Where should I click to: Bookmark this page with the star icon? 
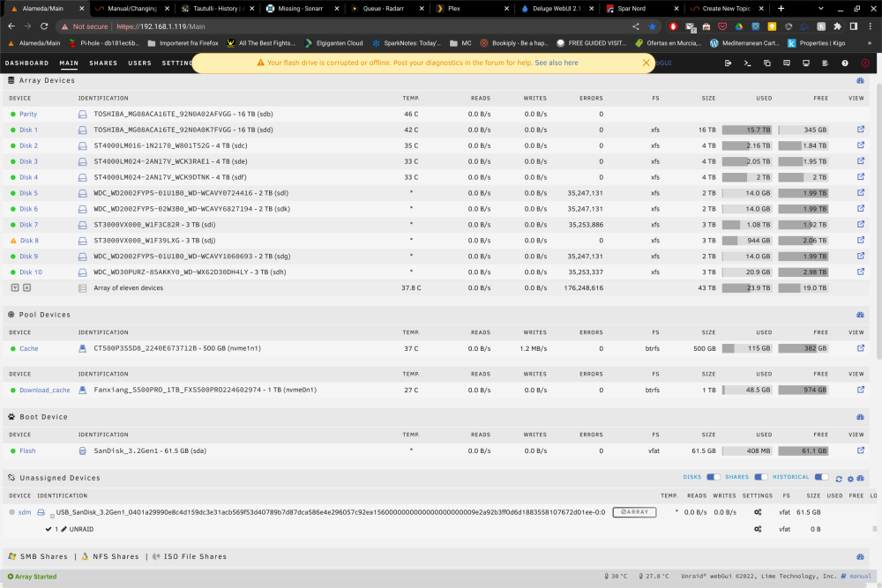[652, 26]
